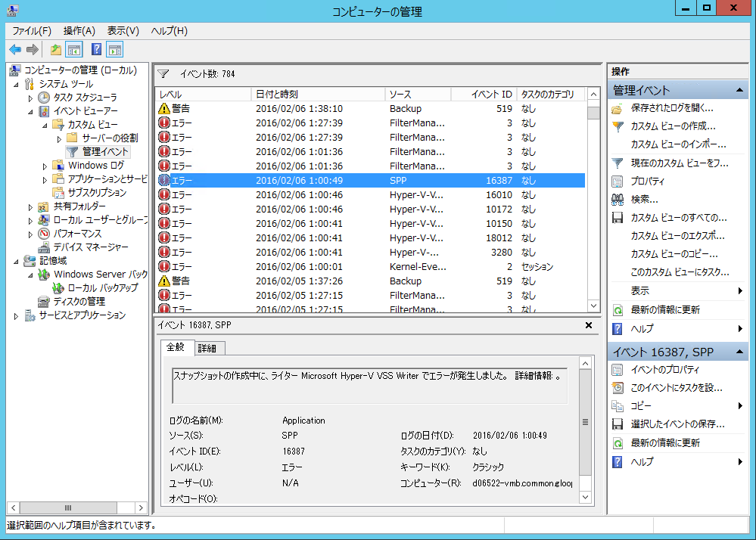Screen dimensions: 756x540
Task: Click カスタム ビューのインポー action link
Action: [678, 144]
